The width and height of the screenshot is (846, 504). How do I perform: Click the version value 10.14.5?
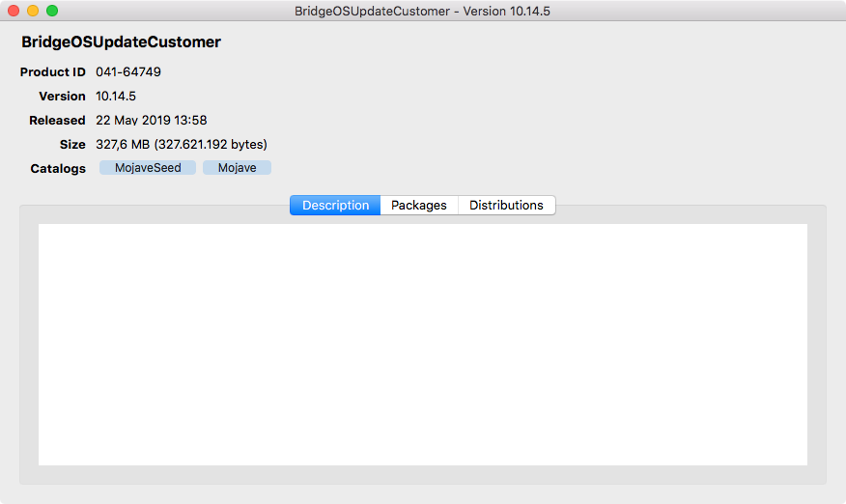pos(116,96)
